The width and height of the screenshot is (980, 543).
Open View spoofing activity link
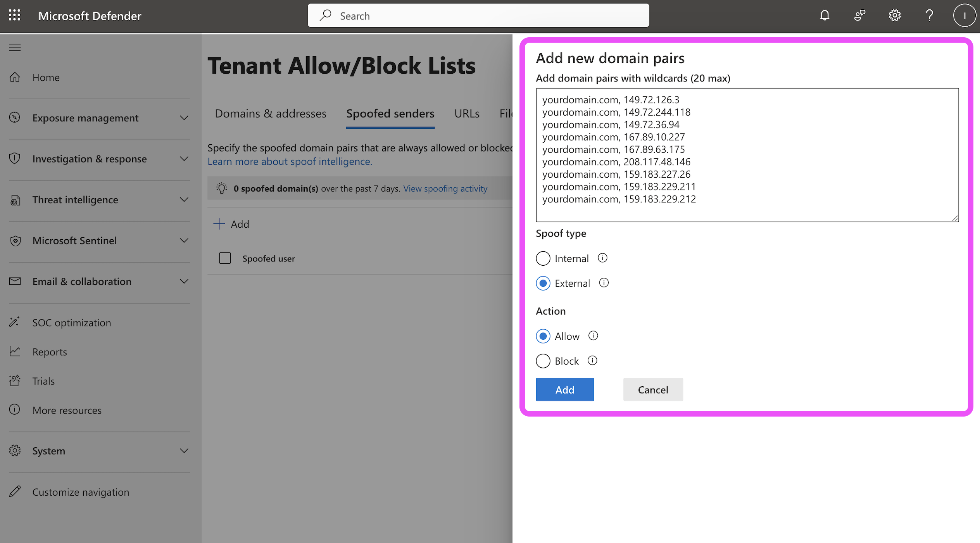pyautogui.click(x=445, y=188)
